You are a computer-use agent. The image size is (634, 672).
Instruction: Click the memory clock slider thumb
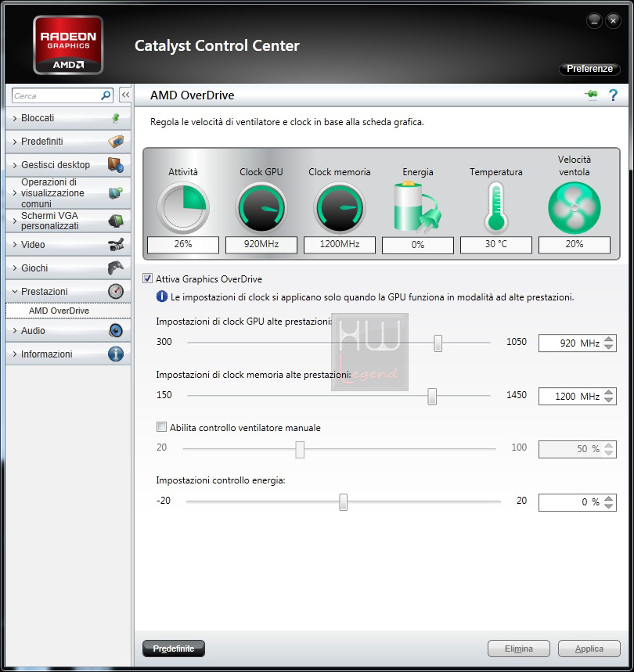(432, 396)
